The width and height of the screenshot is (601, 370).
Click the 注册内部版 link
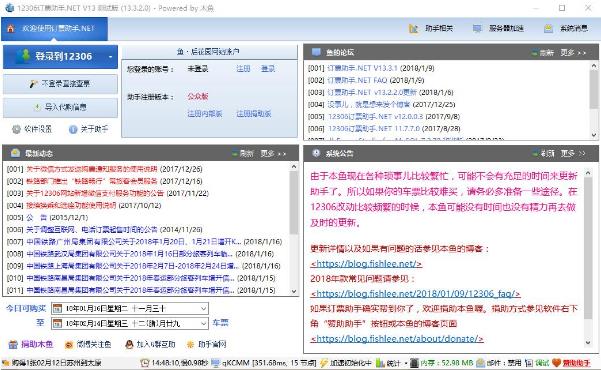(205, 113)
